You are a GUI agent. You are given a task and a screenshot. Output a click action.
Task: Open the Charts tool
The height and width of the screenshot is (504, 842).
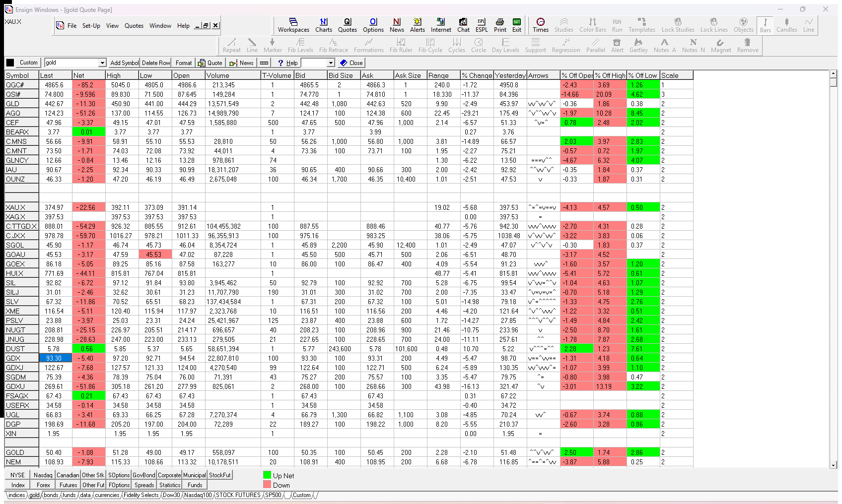point(324,25)
